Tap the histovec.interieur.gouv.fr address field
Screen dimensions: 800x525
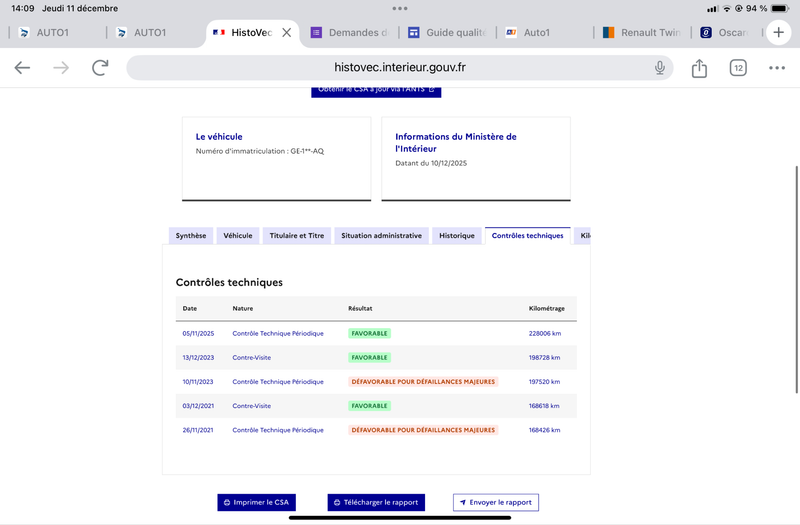pyautogui.click(x=400, y=68)
